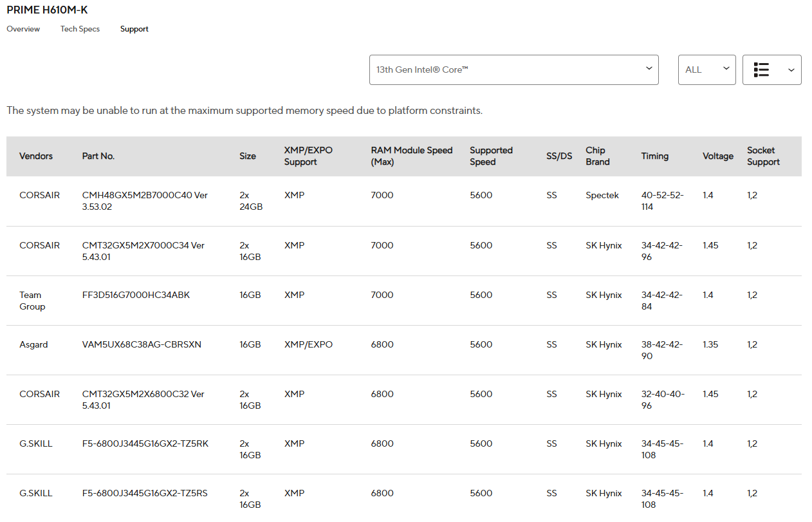Click timing 34-42-42-84
This screenshot has height=522, width=812.
(662, 301)
